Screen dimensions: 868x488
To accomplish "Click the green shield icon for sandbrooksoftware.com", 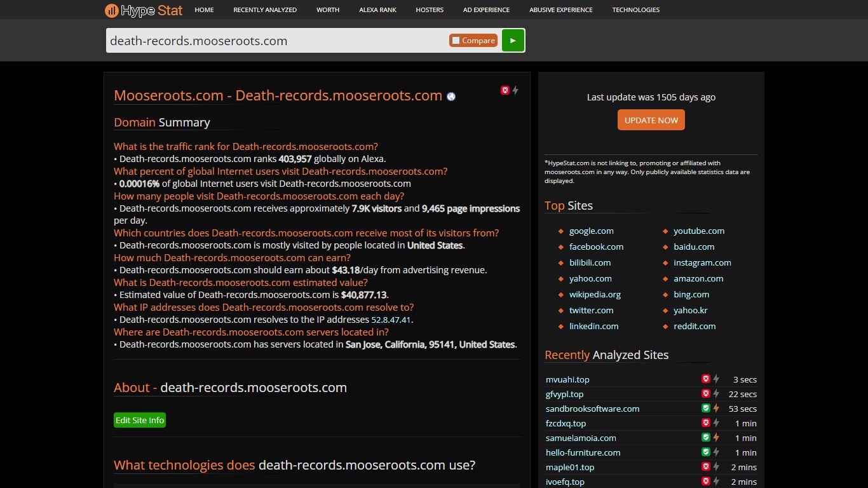I will point(705,408).
